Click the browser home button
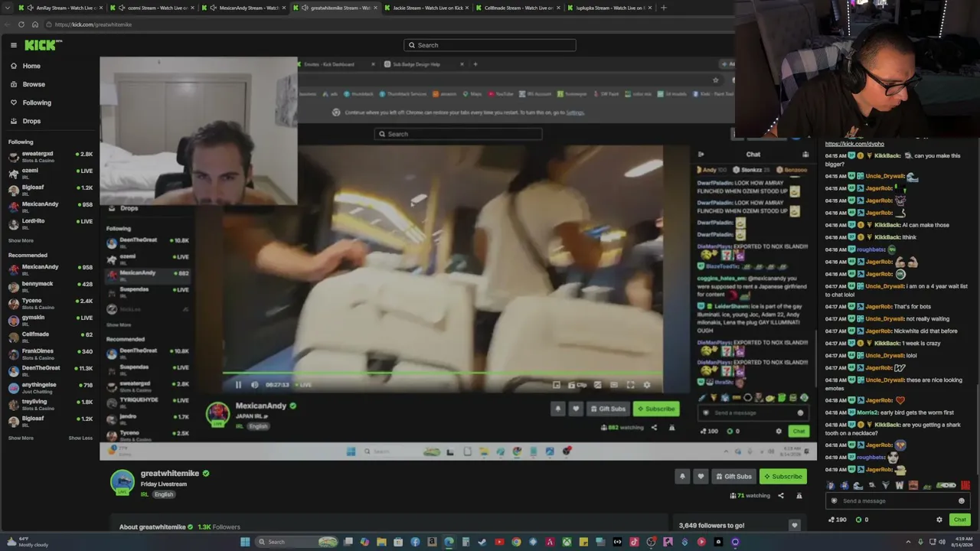 point(35,24)
